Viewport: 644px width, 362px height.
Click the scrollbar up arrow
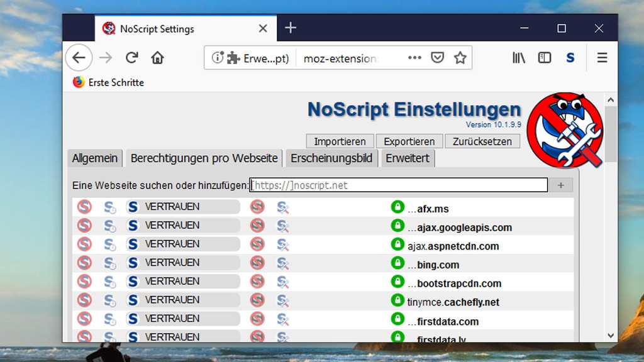611,100
